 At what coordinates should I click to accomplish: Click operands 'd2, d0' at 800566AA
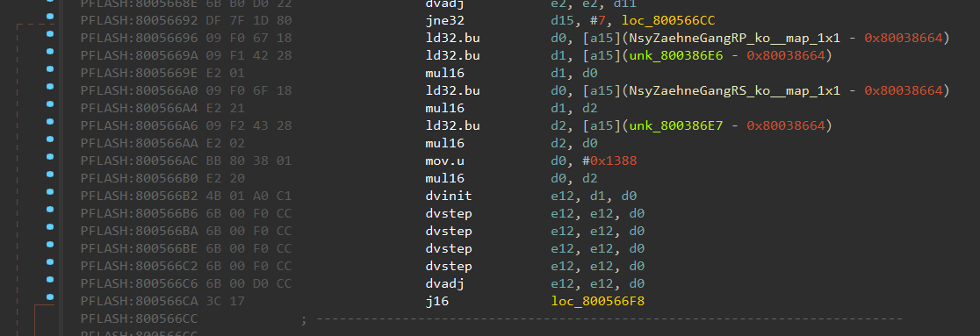coord(573,143)
